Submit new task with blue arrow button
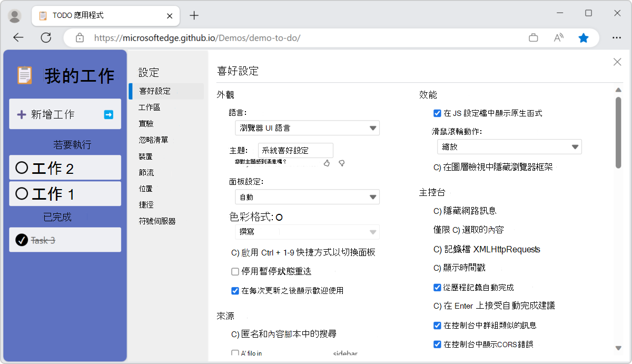632x364 pixels. (x=108, y=114)
